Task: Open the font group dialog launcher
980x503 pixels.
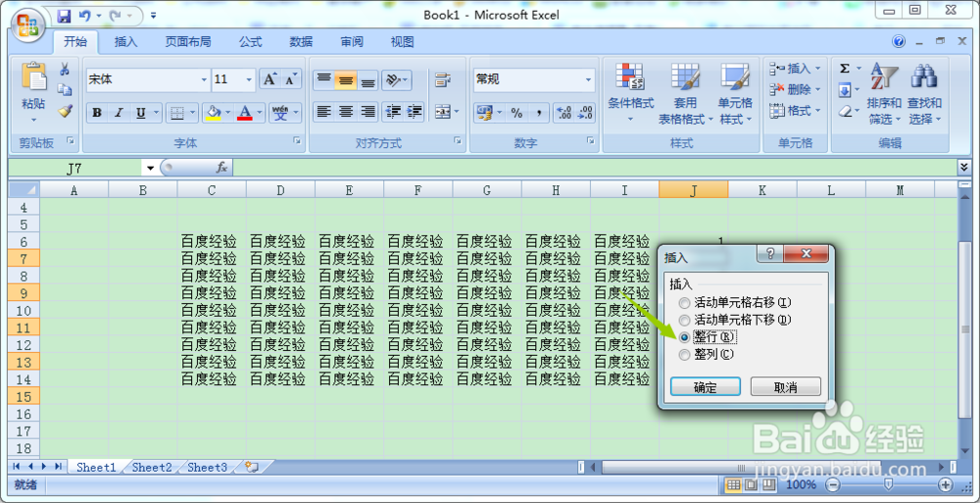Action: click(x=297, y=142)
